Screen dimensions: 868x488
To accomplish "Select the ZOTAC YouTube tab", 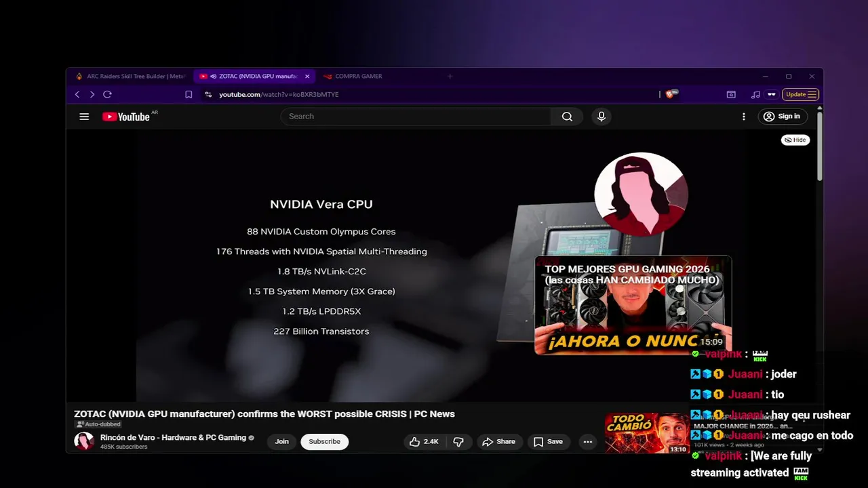I will 254,77.
